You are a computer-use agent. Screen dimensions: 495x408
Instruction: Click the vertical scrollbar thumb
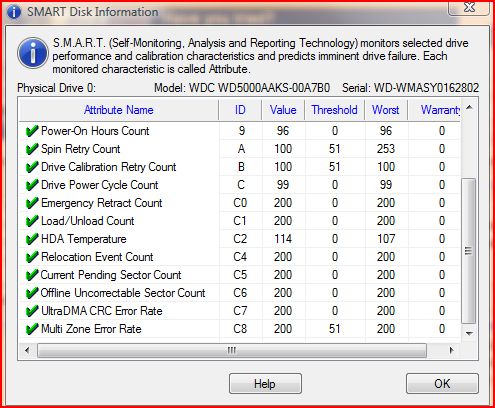469,251
